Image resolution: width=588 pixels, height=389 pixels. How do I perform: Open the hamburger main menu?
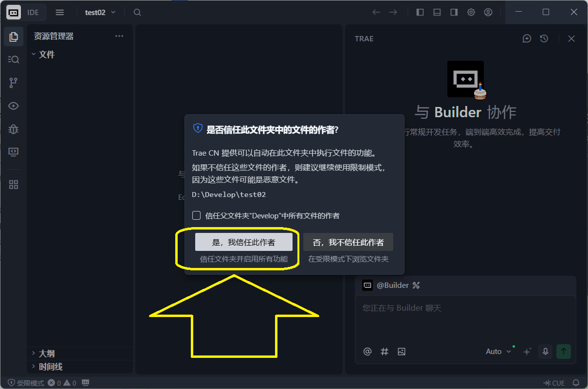tap(60, 13)
